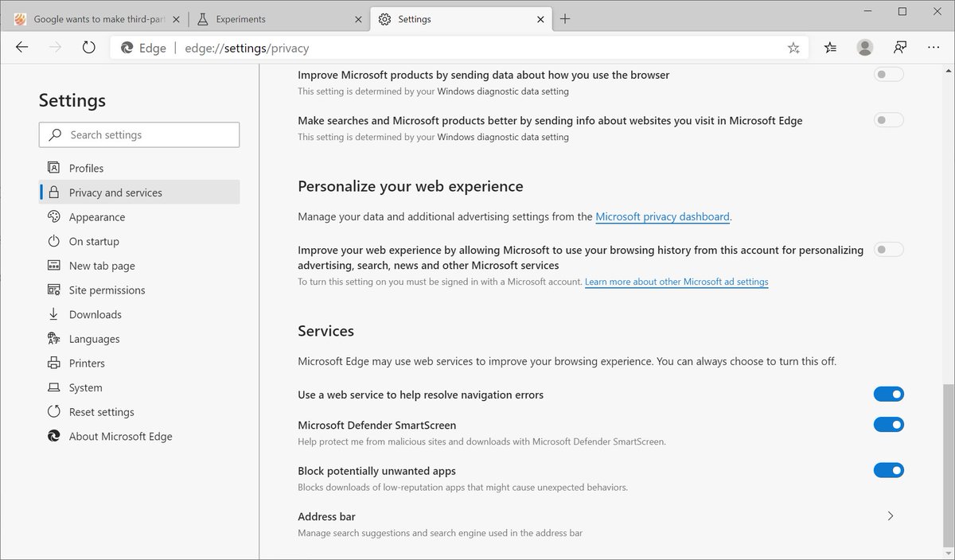Viewport: 955px width, 560px height.
Task: Open the user profile avatar
Action: [865, 48]
